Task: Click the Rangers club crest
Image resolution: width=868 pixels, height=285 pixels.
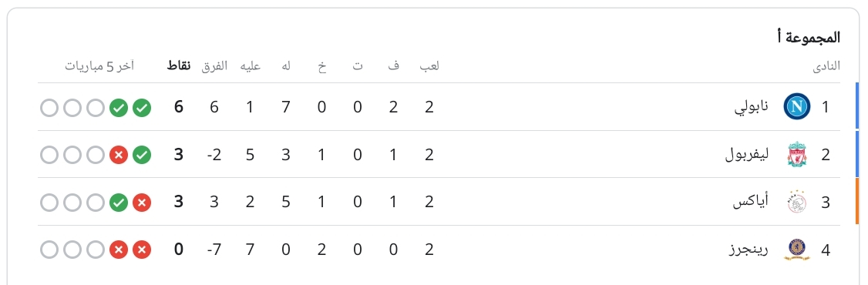Action: pos(796,250)
